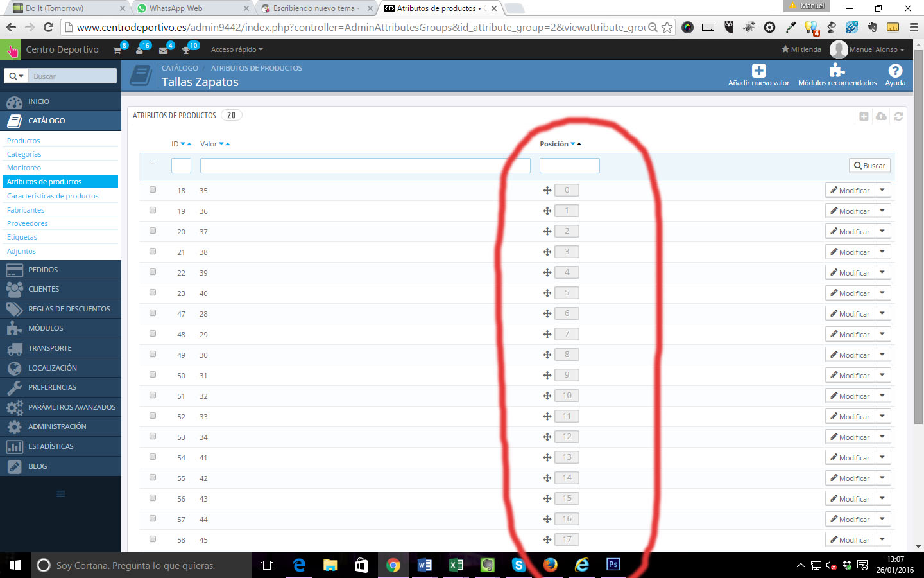The width and height of the screenshot is (924, 578).
Task: Bookmark this page with star icon
Action: pyautogui.click(x=667, y=27)
